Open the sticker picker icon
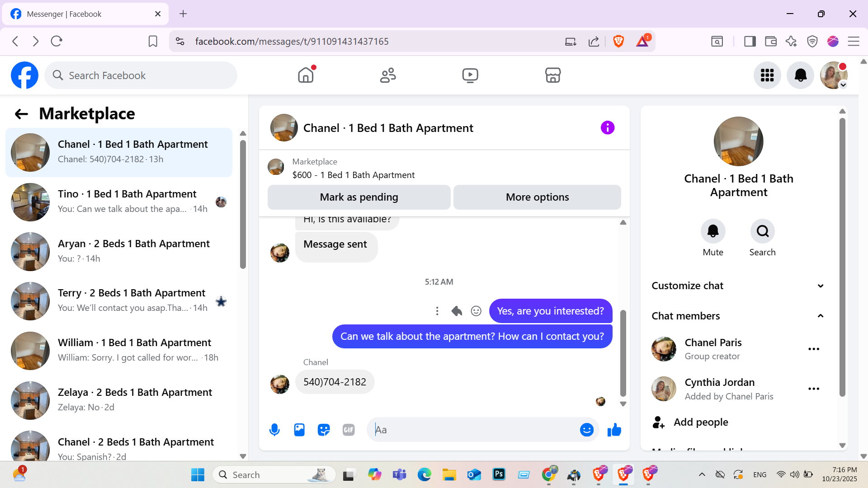The height and width of the screenshot is (488, 868). click(324, 430)
